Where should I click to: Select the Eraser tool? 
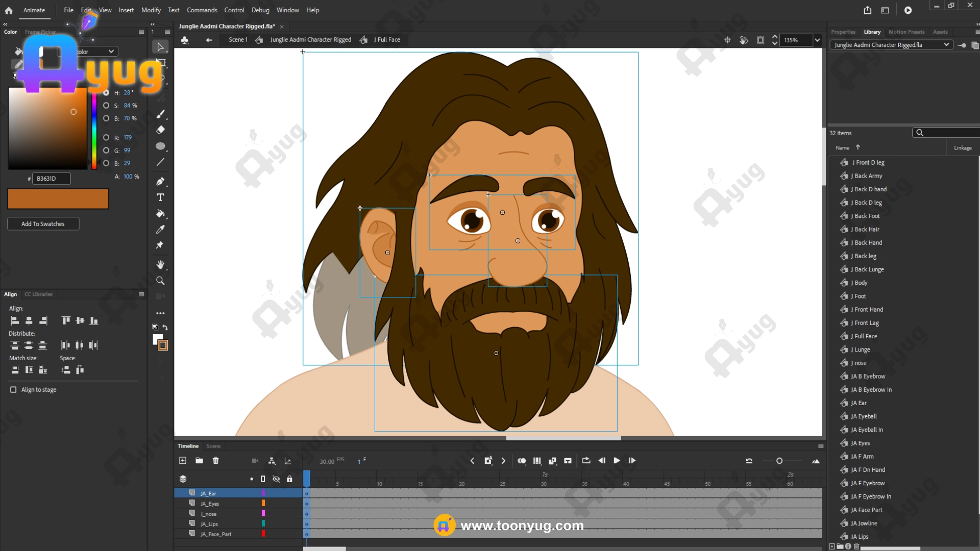tap(160, 130)
